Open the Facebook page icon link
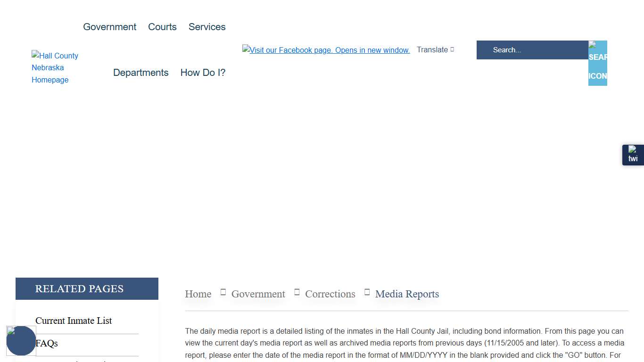The height and width of the screenshot is (362, 644). pos(326,50)
